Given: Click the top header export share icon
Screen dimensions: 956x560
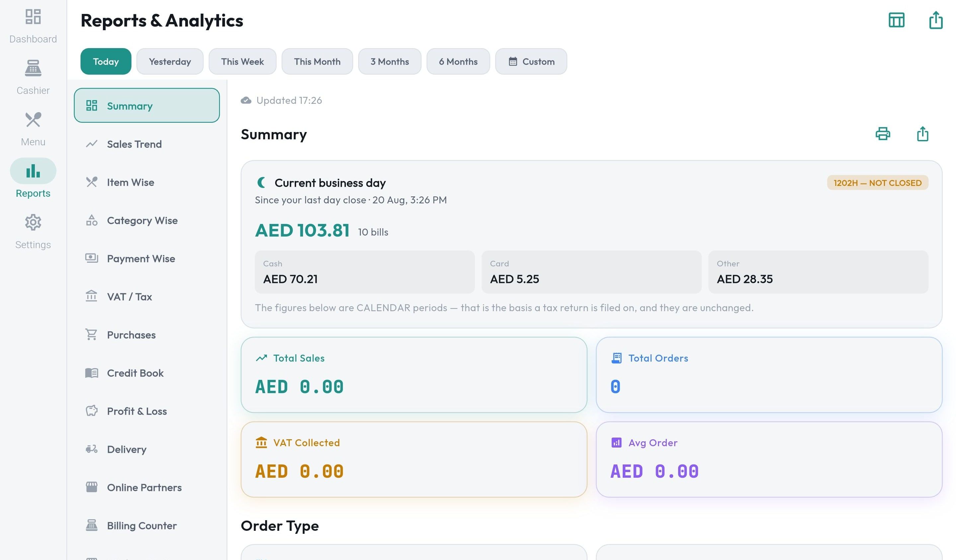Looking at the screenshot, I should click(935, 20).
